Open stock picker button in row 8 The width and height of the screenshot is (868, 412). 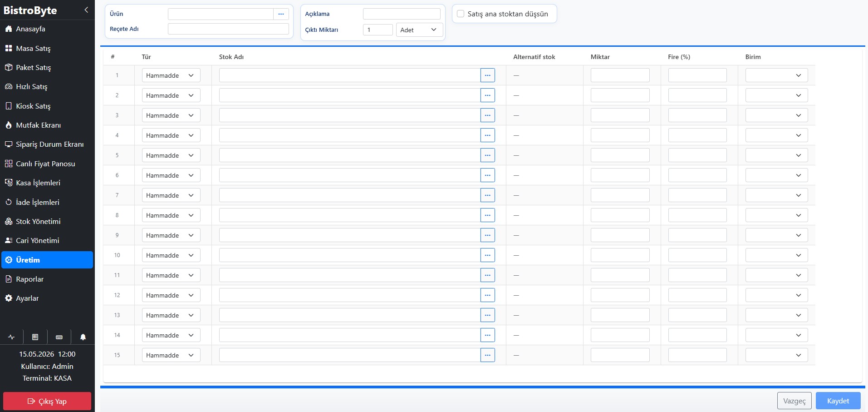(x=487, y=215)
